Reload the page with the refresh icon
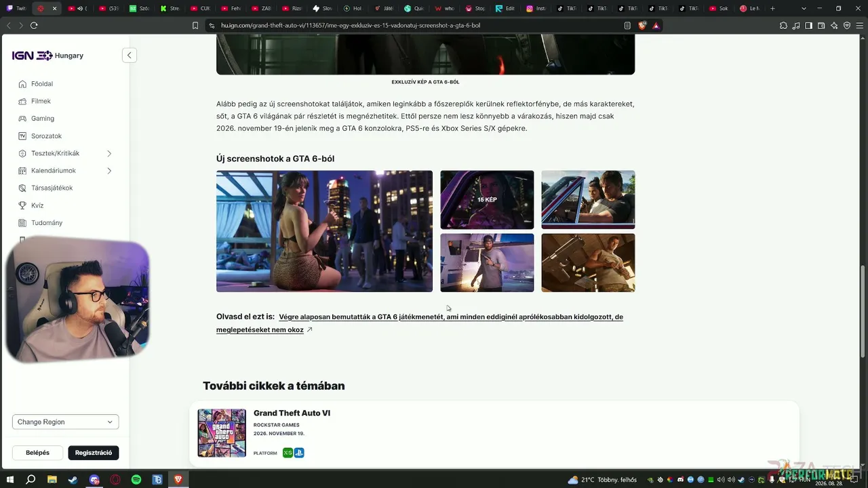The image size is (868, 488). [x=34, y=25]
